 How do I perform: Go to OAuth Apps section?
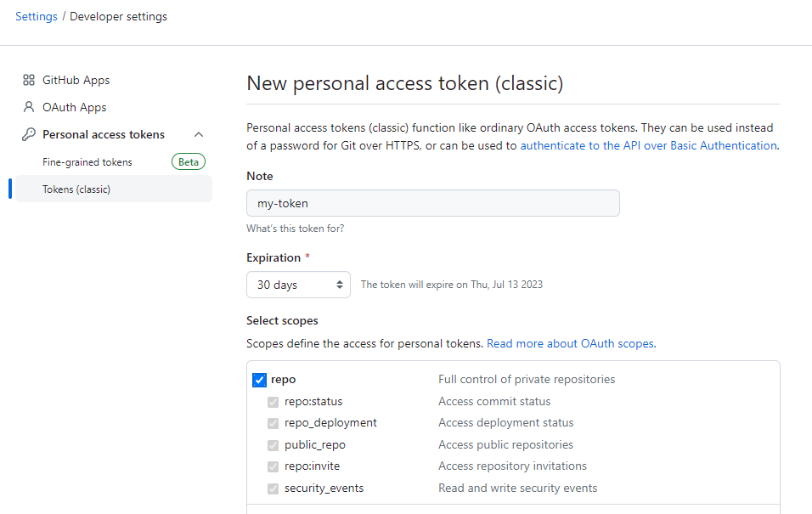75,107
